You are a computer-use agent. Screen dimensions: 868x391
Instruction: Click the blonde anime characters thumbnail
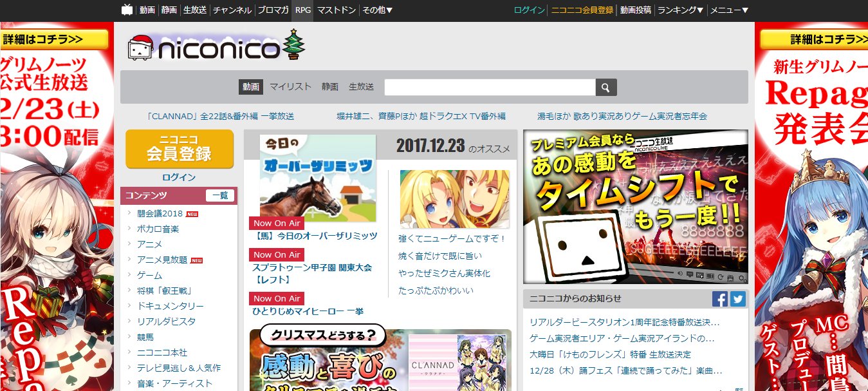455,199
